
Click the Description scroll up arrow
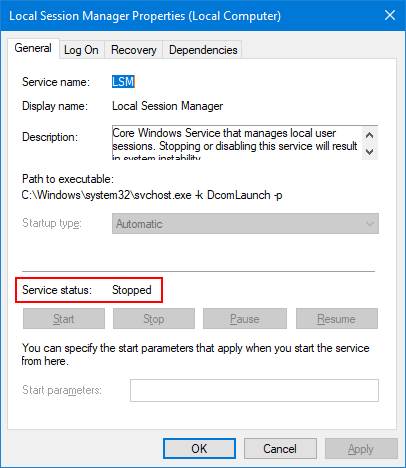[x=370, y=135]
